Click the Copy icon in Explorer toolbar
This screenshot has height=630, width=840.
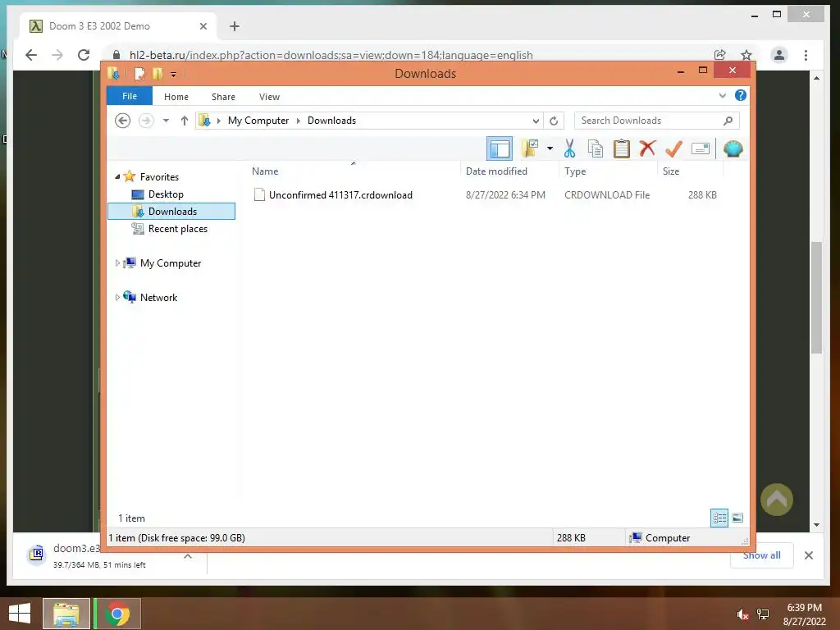tap(596, 148)
